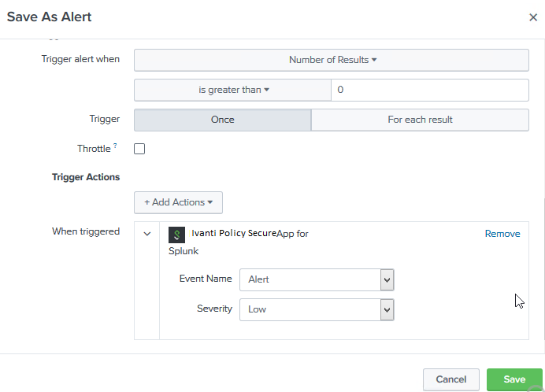
Task: Click the dialog's vertical scrollbar
Action: (543, 269)
